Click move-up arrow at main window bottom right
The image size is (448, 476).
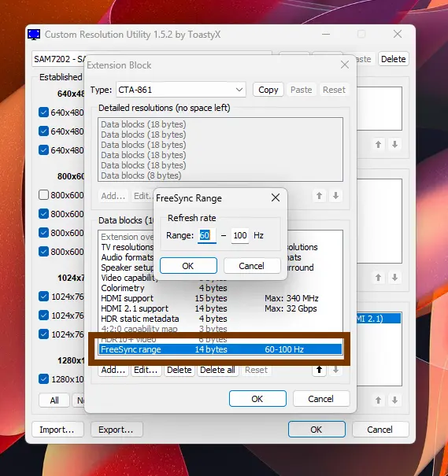378,400
